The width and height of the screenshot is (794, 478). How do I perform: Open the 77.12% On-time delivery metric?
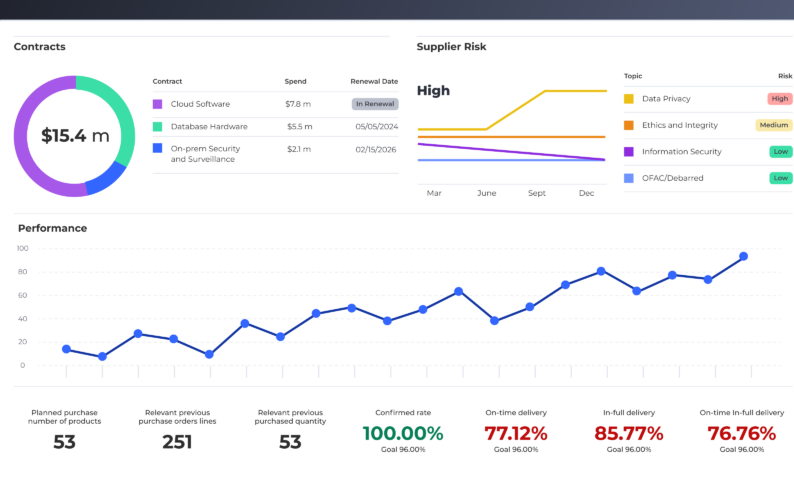[x=515, y=434]
